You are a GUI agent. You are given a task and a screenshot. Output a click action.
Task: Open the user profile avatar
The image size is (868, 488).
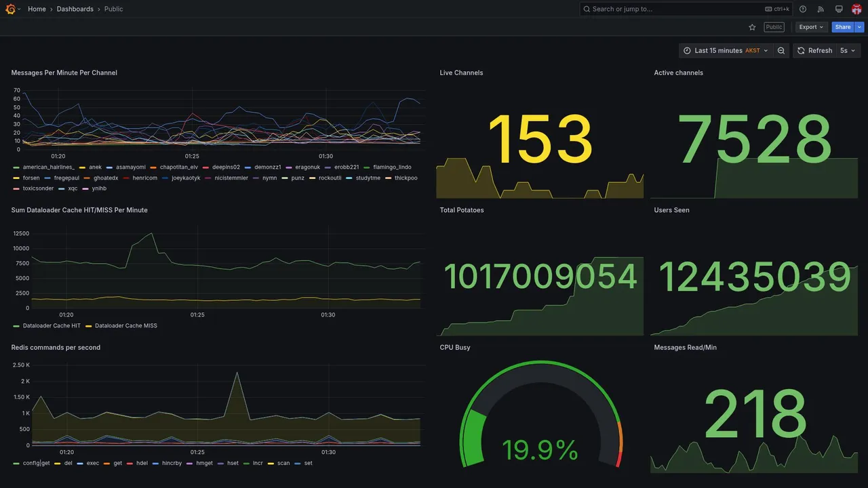point(856,9)
